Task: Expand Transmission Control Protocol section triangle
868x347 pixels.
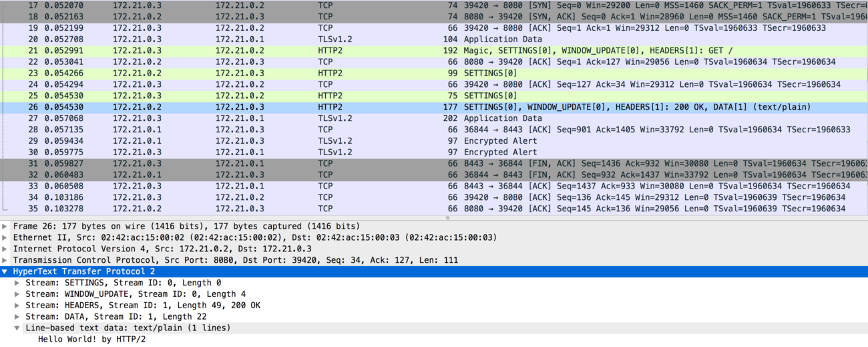Action: pos(5,260)
